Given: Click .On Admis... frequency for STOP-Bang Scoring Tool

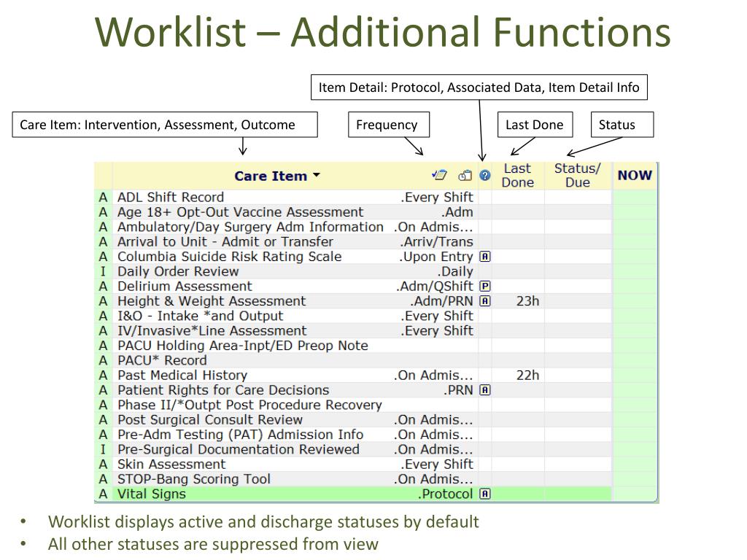Looking at the screenshot, I should [433, 478].
